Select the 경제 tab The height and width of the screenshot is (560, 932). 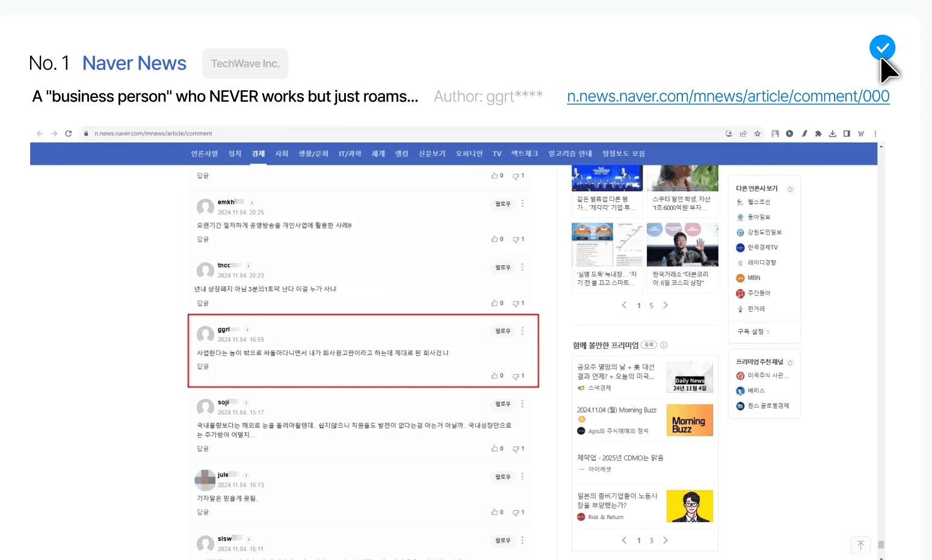pyautogui.click(x=258, y=154)
